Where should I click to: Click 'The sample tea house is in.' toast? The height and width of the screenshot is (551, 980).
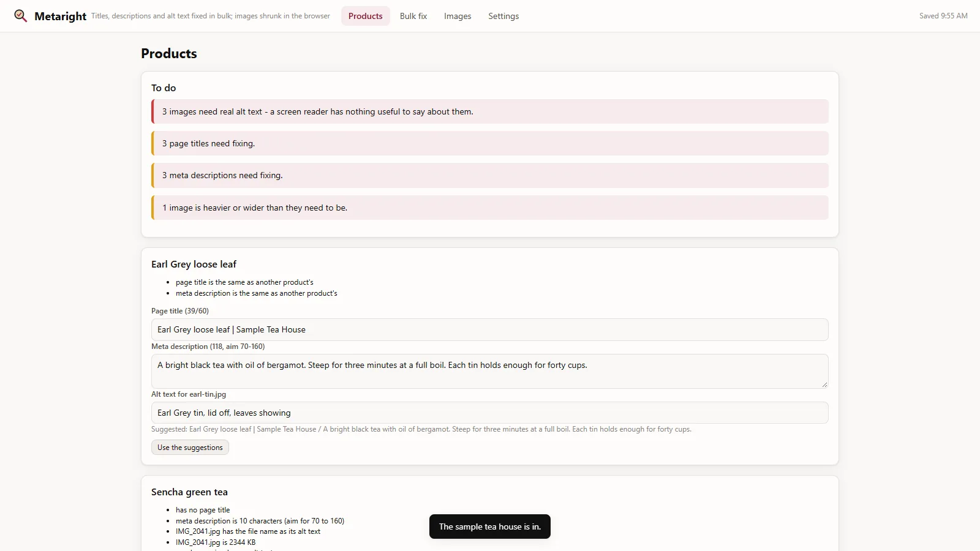pos(490,527)
